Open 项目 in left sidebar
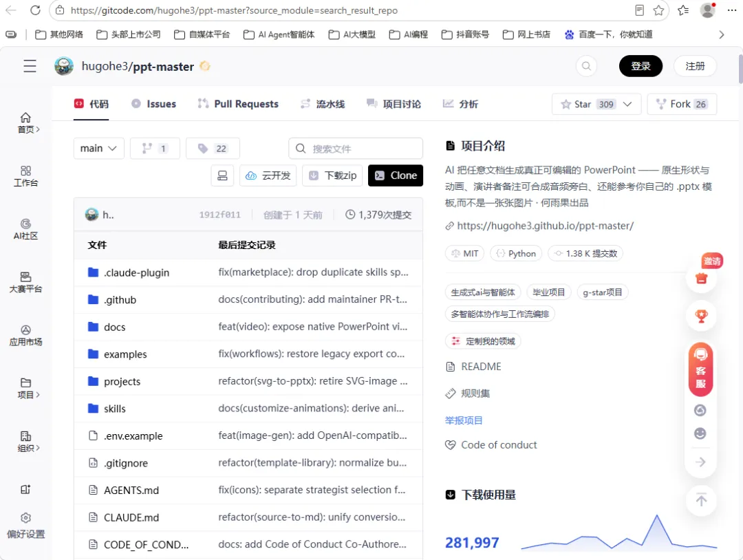This screenshot has height=560, width=743. click(26, 389)
